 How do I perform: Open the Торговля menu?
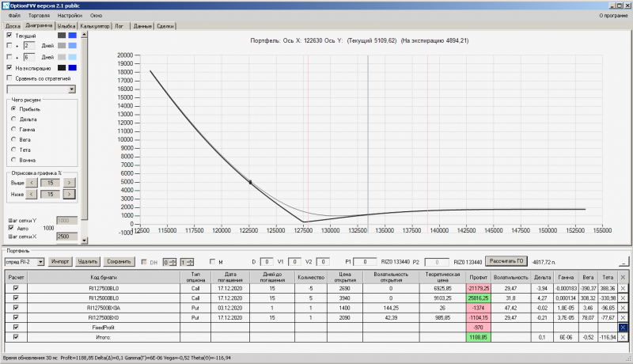coord(39,15)
